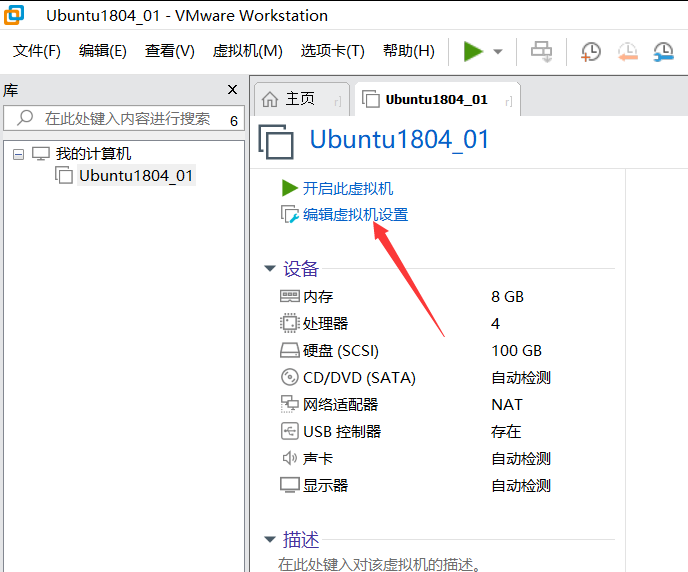
Task: Click the 硬盘 (SCSI) hard disk icon
Action: (290, 350)
